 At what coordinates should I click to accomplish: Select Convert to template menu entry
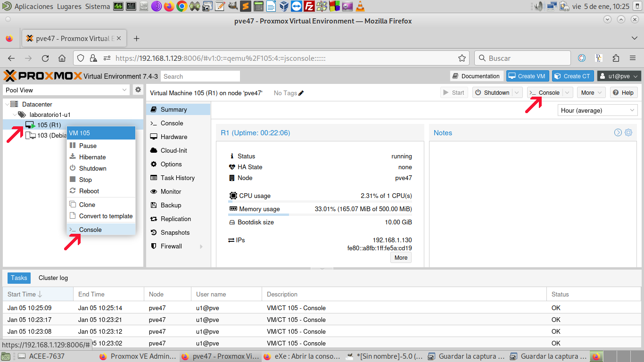pos(101,216)
